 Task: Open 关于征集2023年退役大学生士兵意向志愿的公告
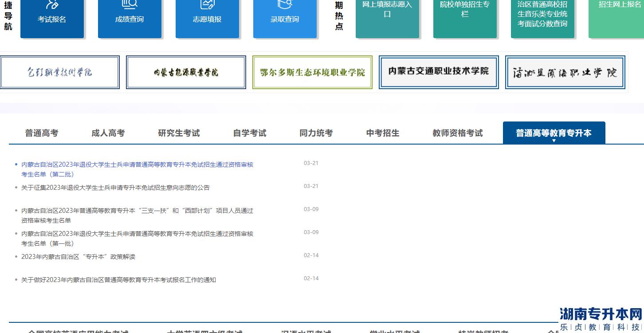coord(115,188)
